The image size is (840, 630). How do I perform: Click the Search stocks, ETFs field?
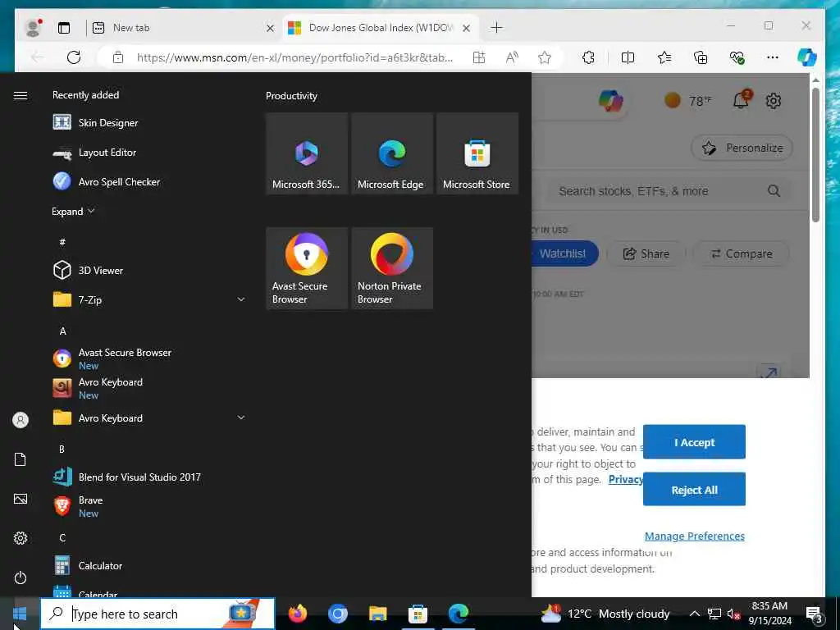tap(669, 191)
